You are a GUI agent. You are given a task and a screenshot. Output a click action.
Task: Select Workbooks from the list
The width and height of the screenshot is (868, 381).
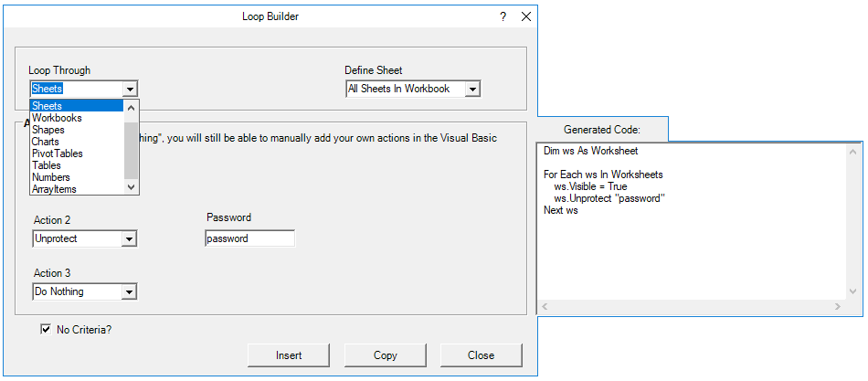pyautogui.click(x=57, y=118)
